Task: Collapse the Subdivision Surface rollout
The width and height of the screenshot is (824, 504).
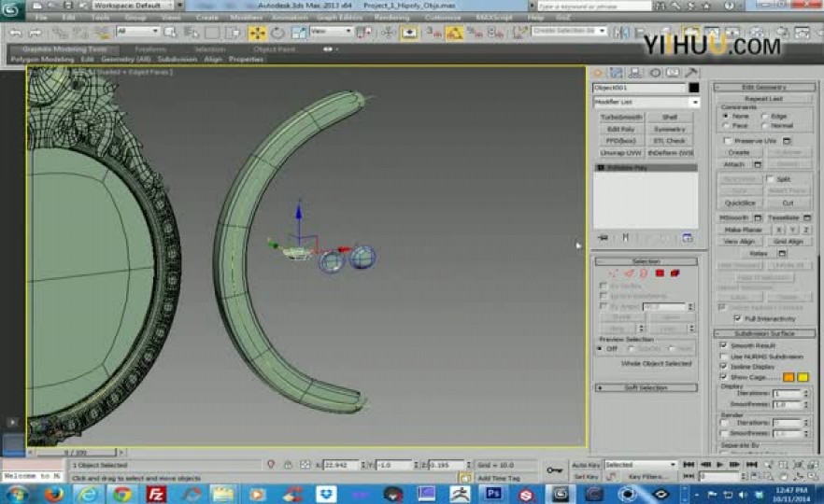Action: 764,334
